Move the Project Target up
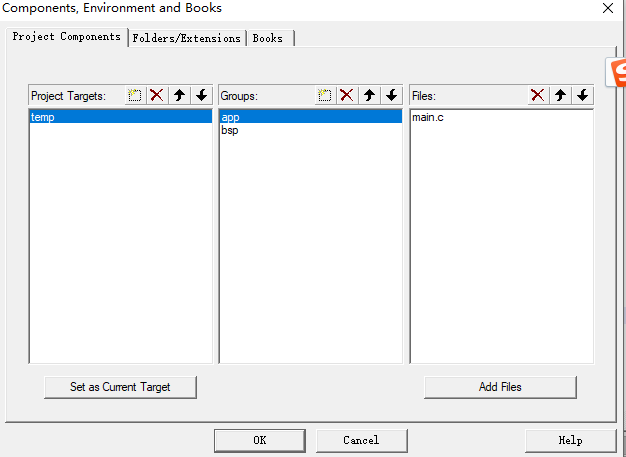Screen dimensions: 626x457 pos(179,95)
